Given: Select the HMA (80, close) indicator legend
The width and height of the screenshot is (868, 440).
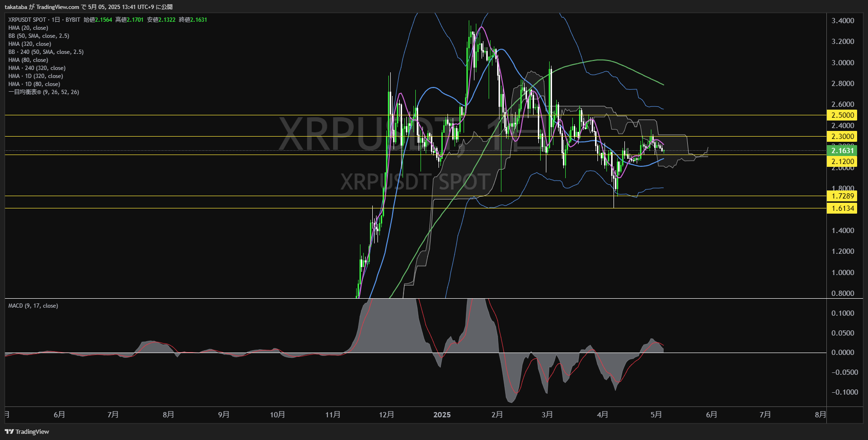Looking at the screenshot, I should click(x=28, y=60).
